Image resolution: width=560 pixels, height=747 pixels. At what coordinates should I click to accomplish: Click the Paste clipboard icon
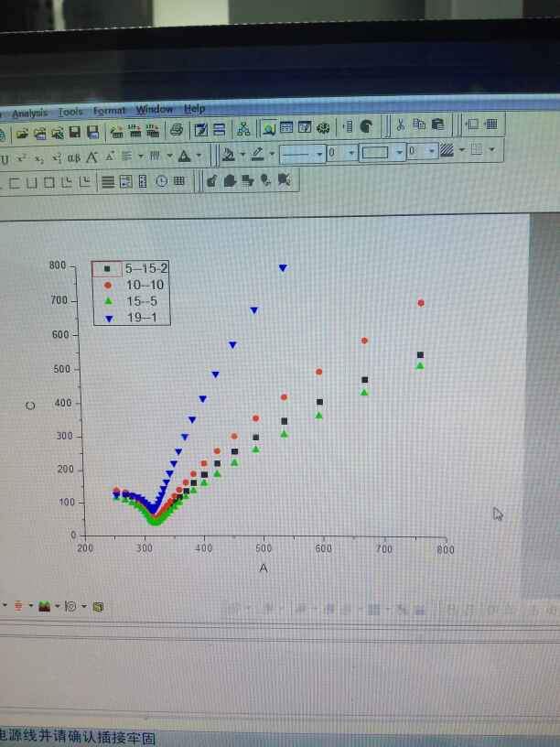[437, 124]
